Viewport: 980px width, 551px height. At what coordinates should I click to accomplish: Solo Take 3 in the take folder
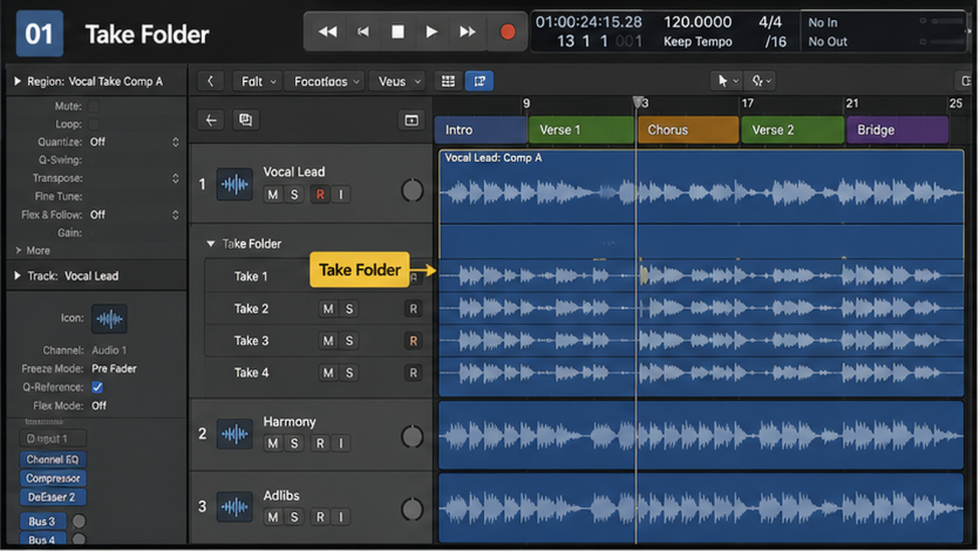click(x=349, y=341)
